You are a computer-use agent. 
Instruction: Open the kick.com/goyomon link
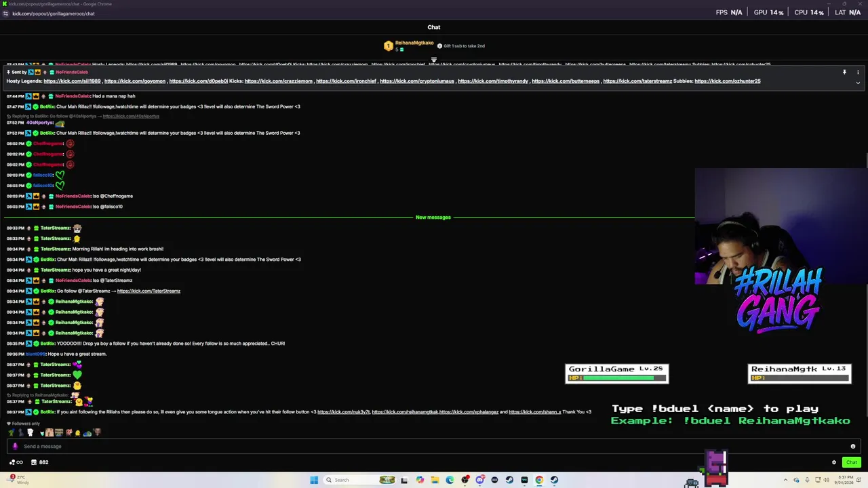[135, 81]
